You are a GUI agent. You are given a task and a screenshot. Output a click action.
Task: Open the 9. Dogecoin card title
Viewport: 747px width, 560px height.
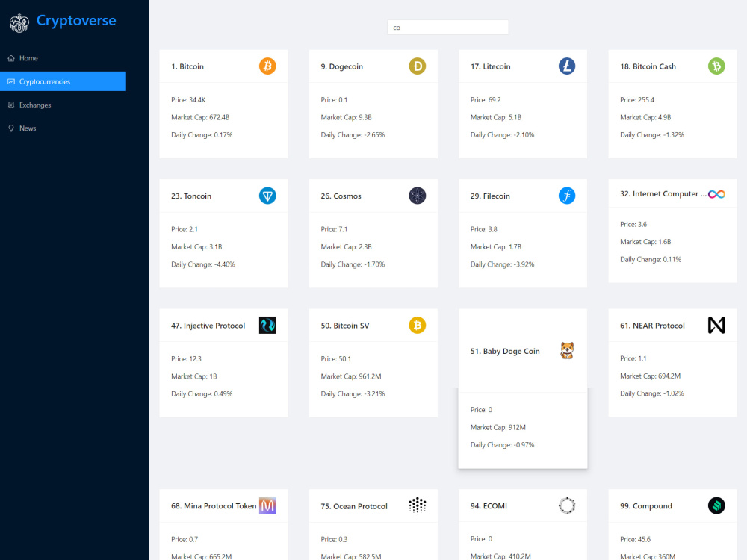pos(341,66)
